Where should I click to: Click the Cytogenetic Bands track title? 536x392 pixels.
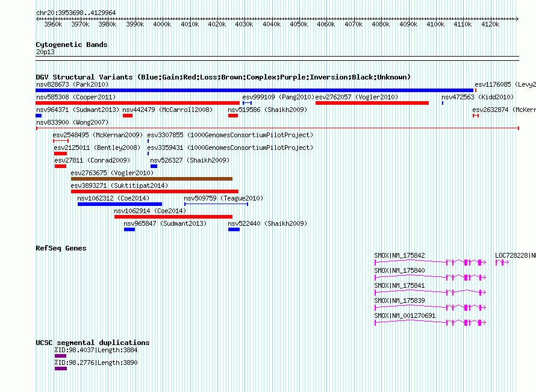tap(72, 45)
